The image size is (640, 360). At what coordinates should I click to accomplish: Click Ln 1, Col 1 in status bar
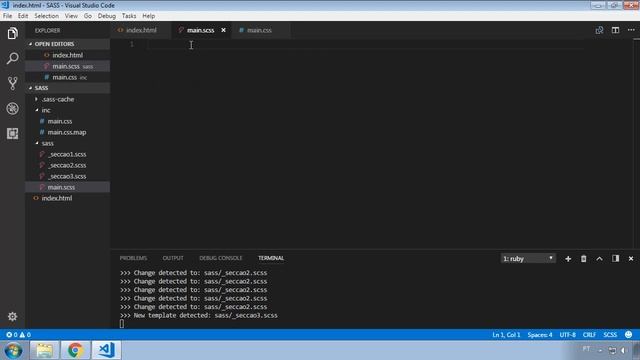(x=506, y=335)
